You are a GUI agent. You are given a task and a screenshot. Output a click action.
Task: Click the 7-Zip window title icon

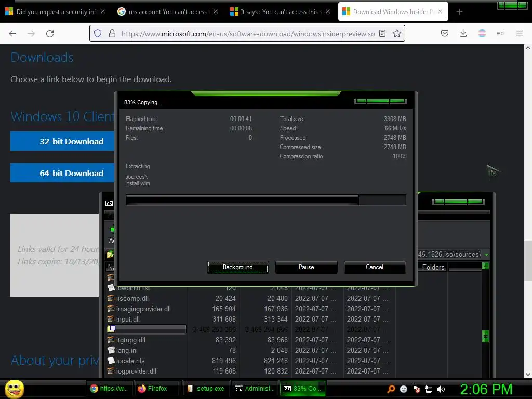tap(109, 203)
